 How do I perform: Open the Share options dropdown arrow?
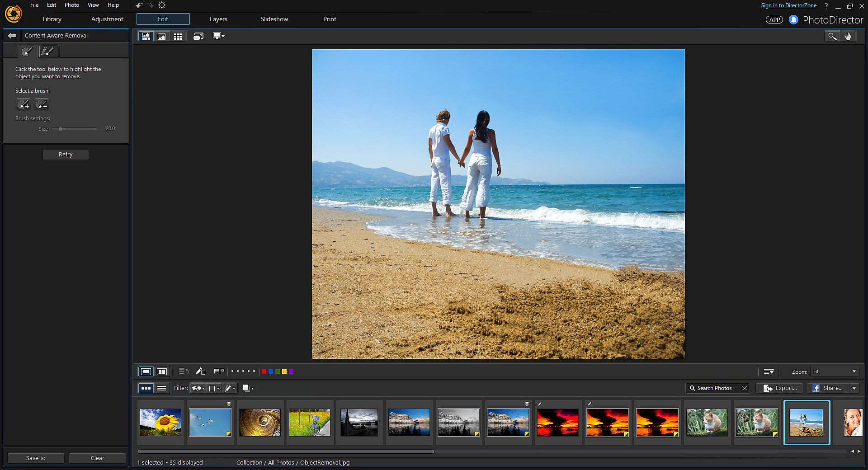(x=854, y=388)
